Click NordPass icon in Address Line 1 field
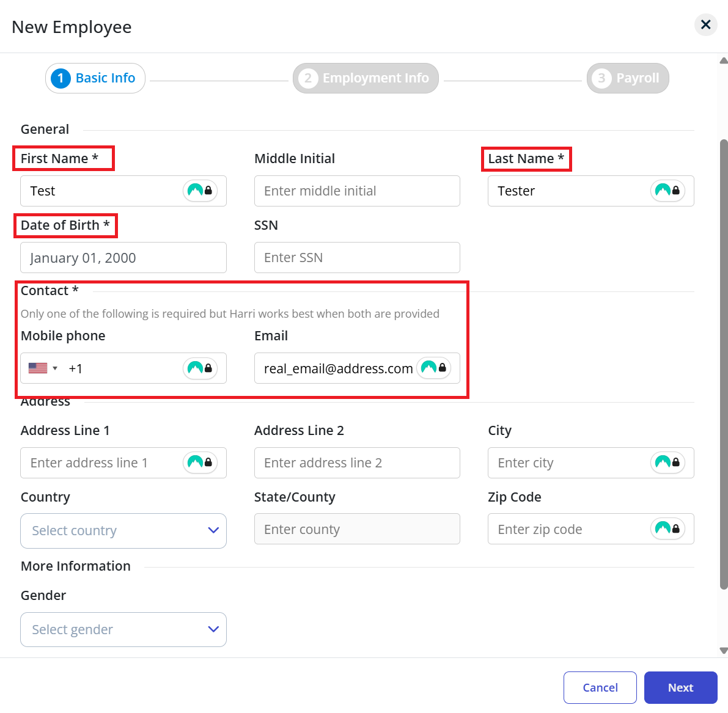The image size is (728, 713). pos(200,463)
